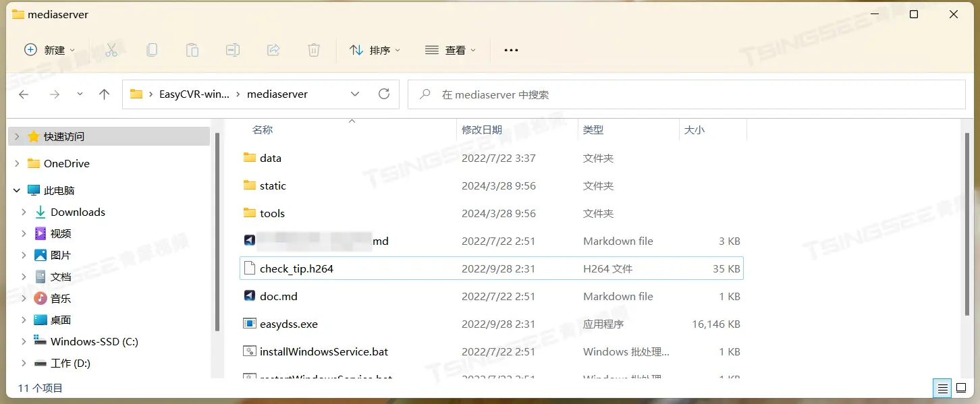Open 音乐 in sidebar
This screenshot has width=980, height=404.
[61, 298]
